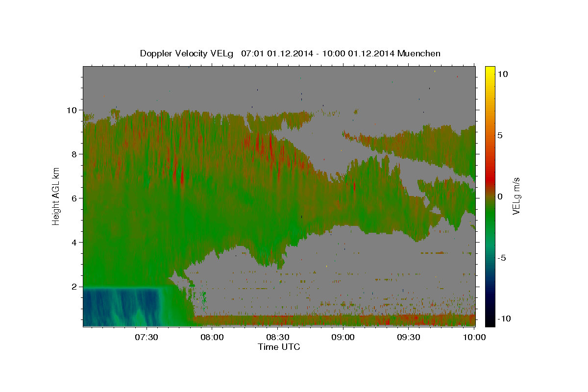The width and height of the screenshot is (588, 392).
Task: Click the height tick label 4
Action: [74, 243]
